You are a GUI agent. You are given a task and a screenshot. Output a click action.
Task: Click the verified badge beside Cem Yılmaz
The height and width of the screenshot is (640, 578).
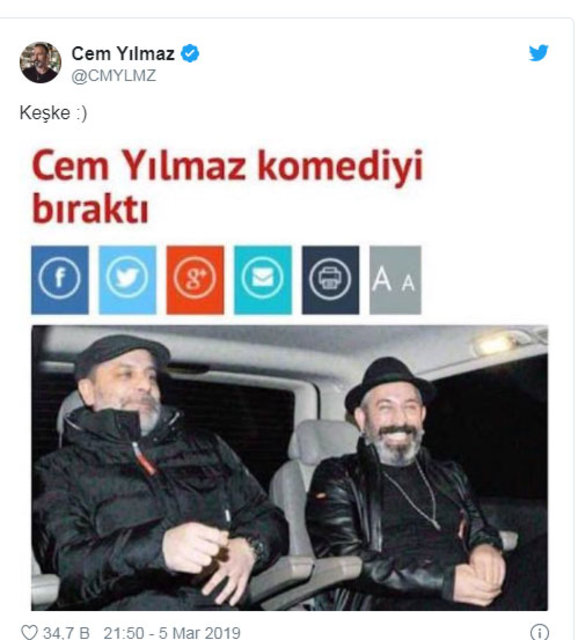190,53
